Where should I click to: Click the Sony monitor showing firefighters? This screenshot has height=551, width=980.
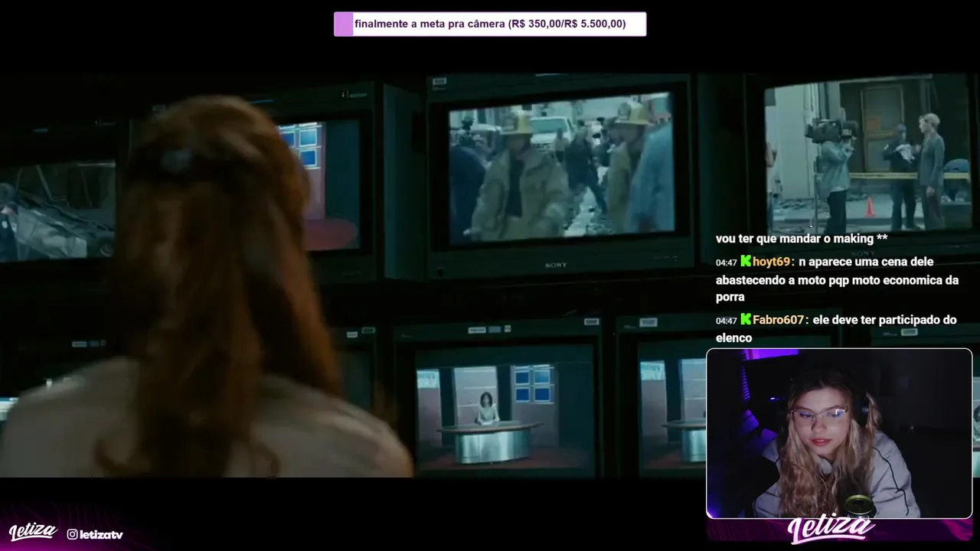(561, 174)
